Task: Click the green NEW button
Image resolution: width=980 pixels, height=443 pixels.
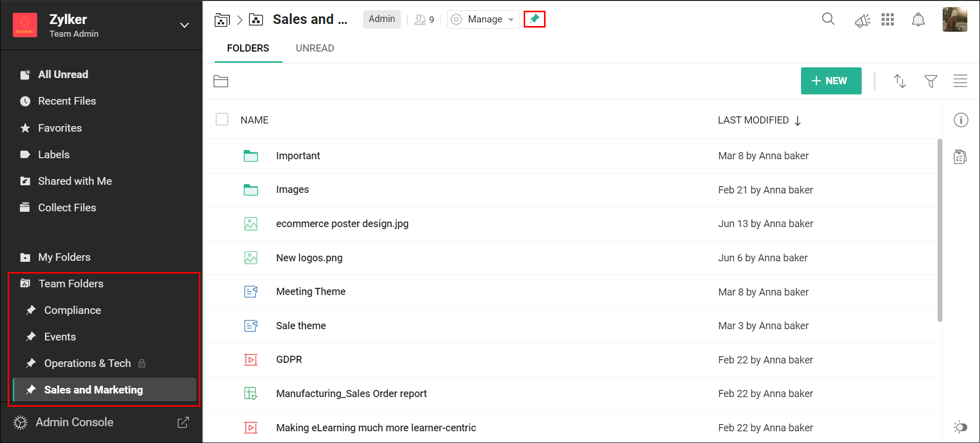Action: tap(831, 81)
